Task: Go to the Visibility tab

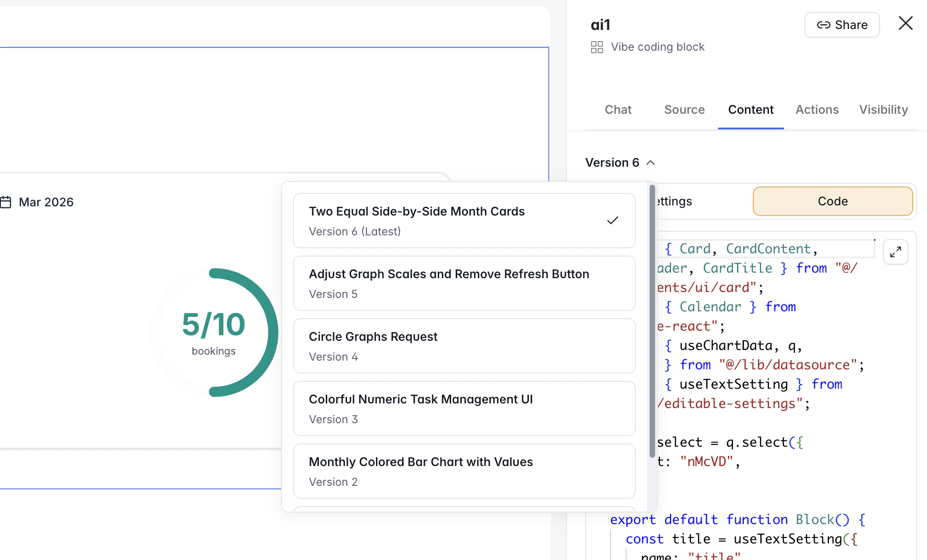Action: coord(883,110)
